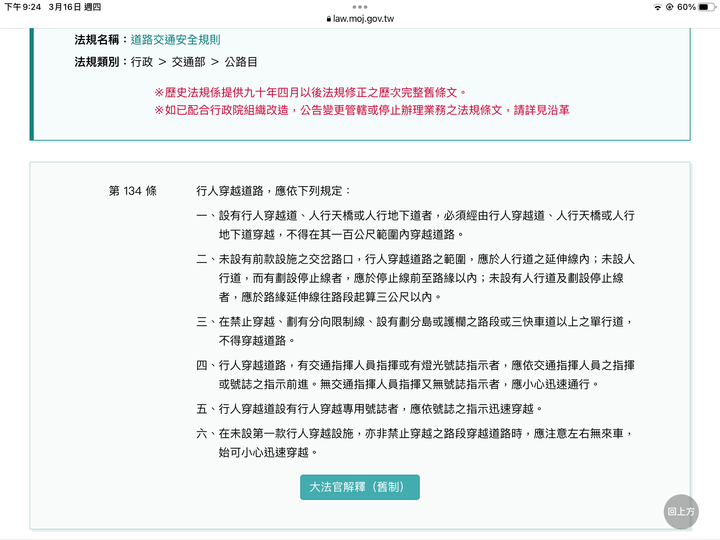The image size is (720, 540).
Task: Click 行政 in the category breadcrumb
Action: point(141,62)
